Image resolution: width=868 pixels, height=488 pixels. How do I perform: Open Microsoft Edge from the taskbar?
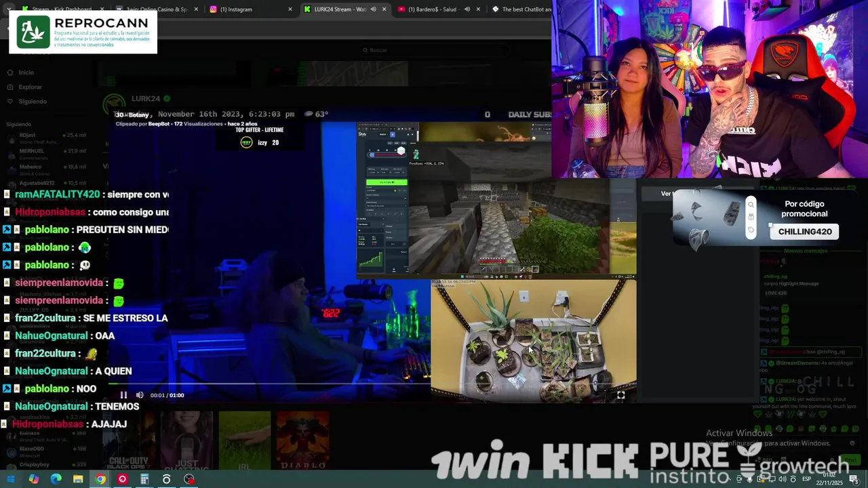pyautogui.click(x=56, y=479)
